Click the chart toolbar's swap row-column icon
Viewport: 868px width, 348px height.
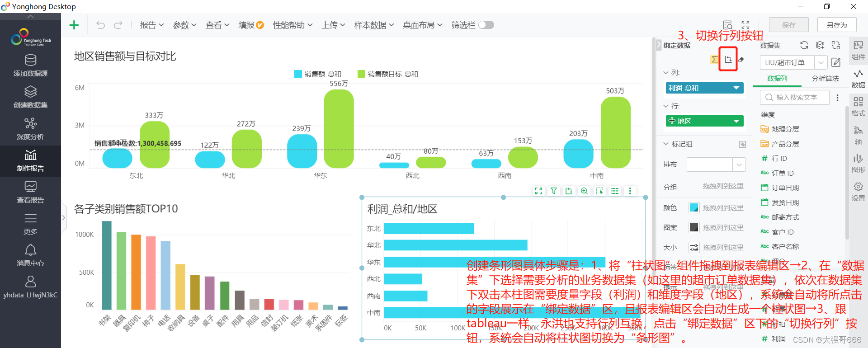click(x=569, y=191)
